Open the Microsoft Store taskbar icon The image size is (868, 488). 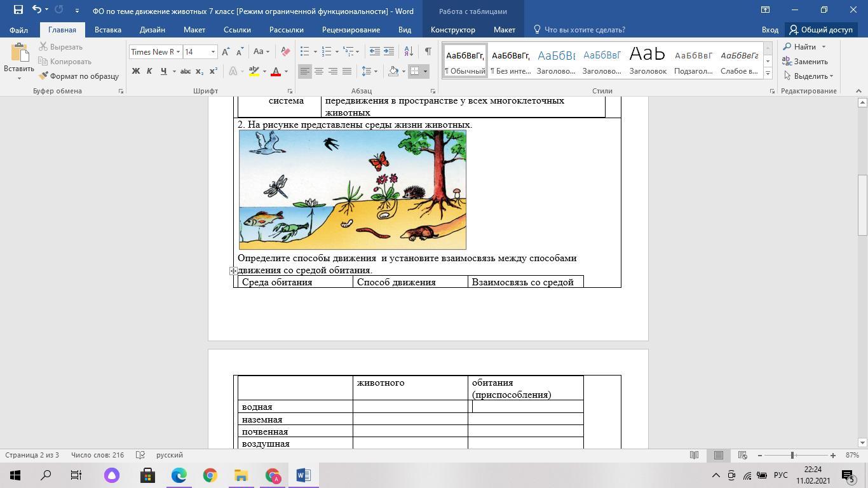(x=147, y=475)
